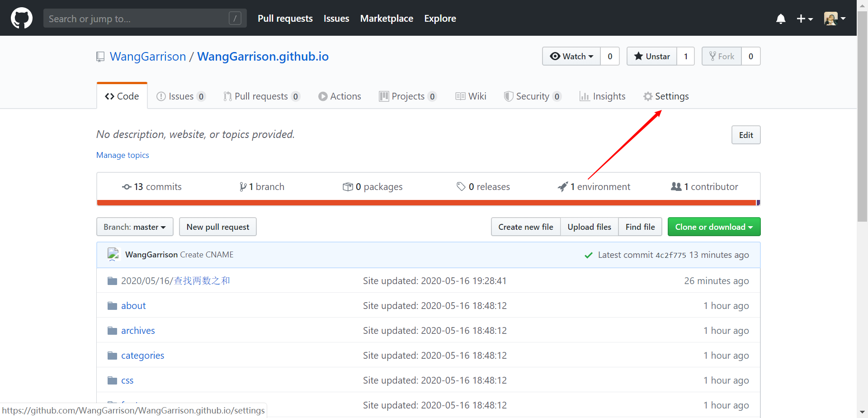Check the green commit status checkmark
868x418 pixels.
pyautogui.click(x=589, y=255)
